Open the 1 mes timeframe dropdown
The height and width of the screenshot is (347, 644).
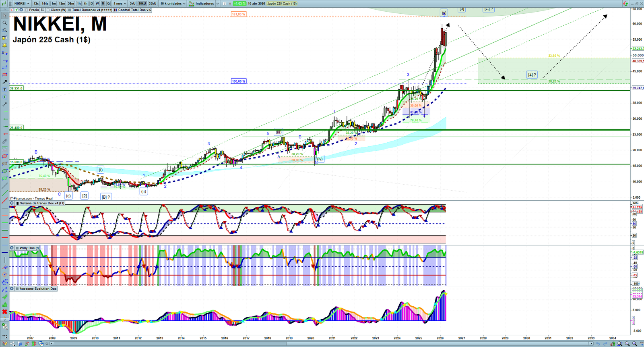[120, 4]
